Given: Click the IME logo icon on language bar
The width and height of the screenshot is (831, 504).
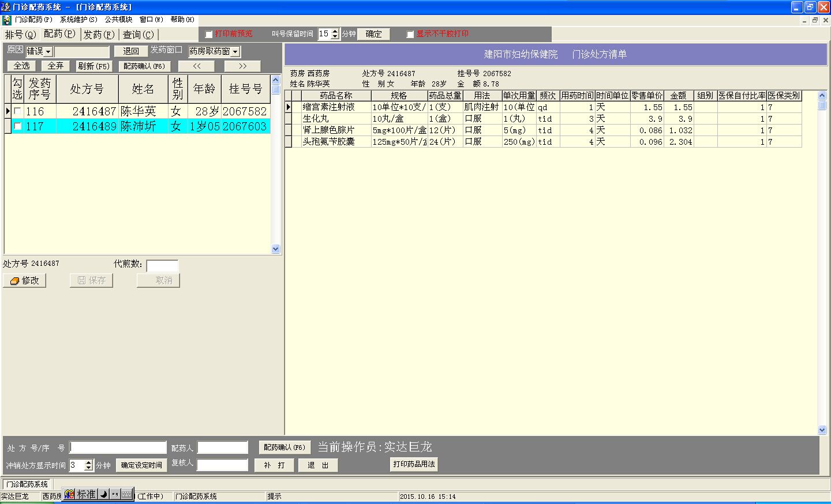Looking at the screenshot, I should tap(69, 494).
